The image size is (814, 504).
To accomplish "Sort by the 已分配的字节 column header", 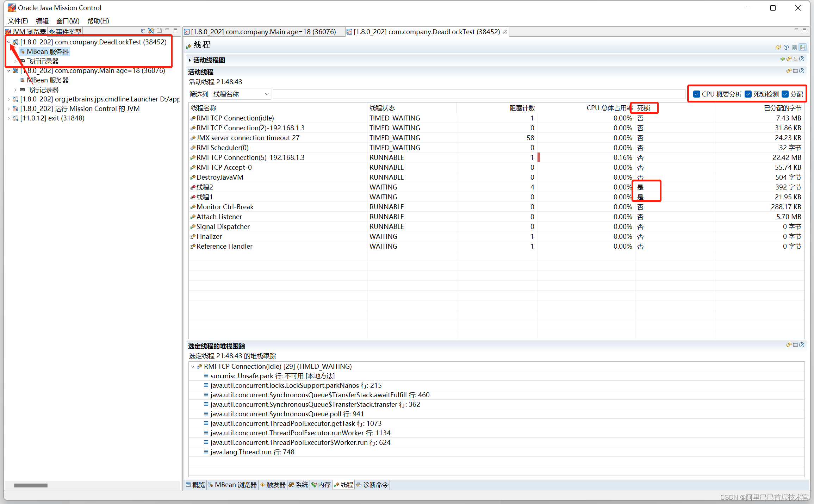I will (759, 108).
